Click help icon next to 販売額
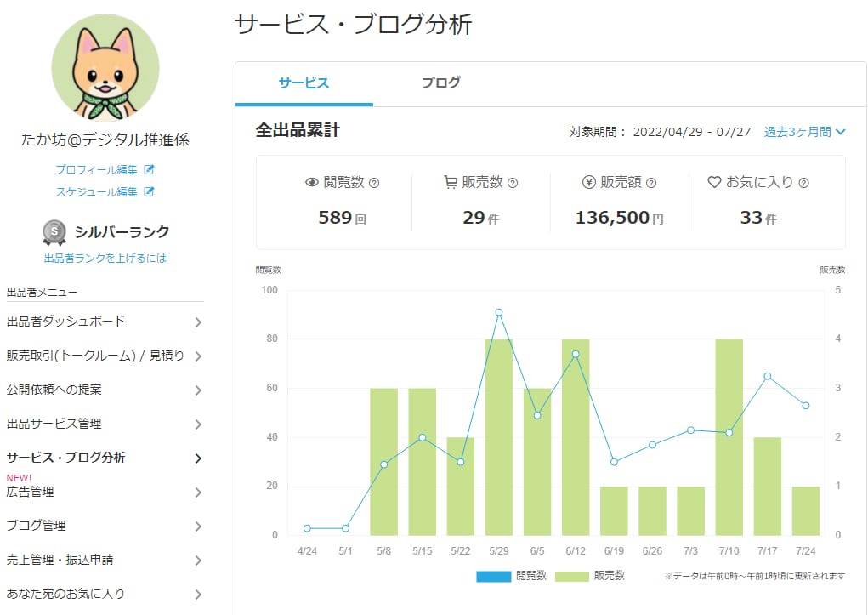This screenshot has height=615, width=868. coord(651,183)
